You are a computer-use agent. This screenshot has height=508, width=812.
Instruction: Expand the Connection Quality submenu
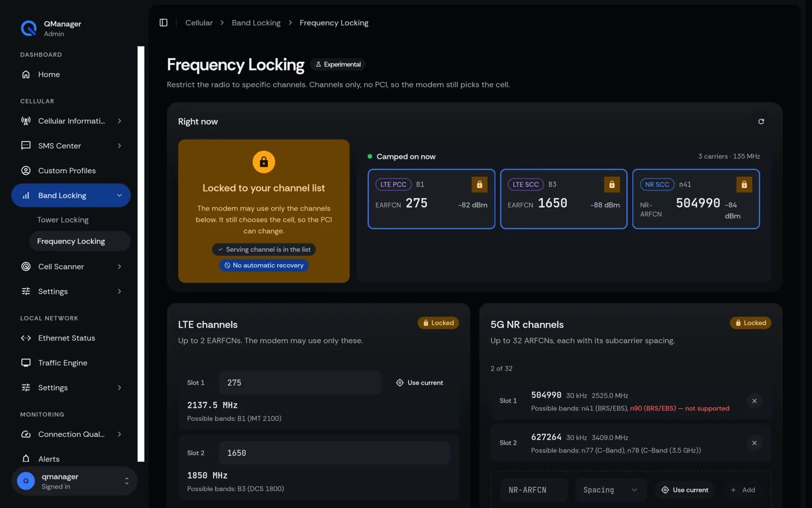click(x=119, y=434)
